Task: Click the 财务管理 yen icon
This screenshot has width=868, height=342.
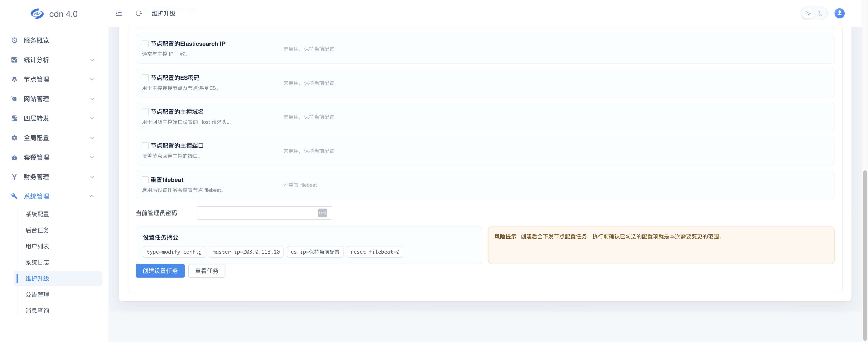Action: pos(14,177)
